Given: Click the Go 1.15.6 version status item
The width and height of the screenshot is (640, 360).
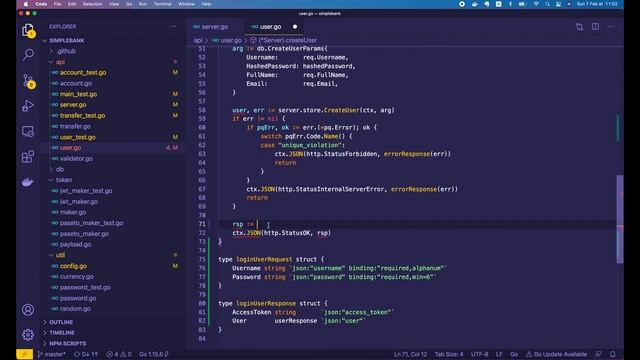Looking at the screenshot, I should pyautogui.click(x=154, y=354).
